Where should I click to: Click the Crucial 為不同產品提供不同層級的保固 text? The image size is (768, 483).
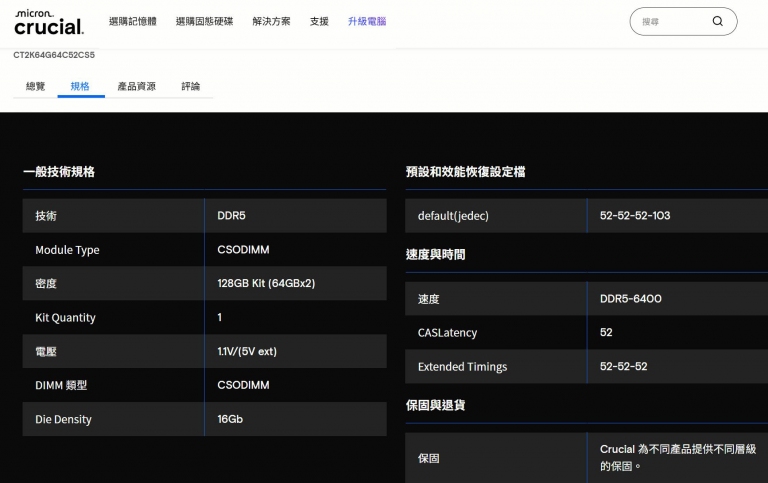(x=678, y=458)
